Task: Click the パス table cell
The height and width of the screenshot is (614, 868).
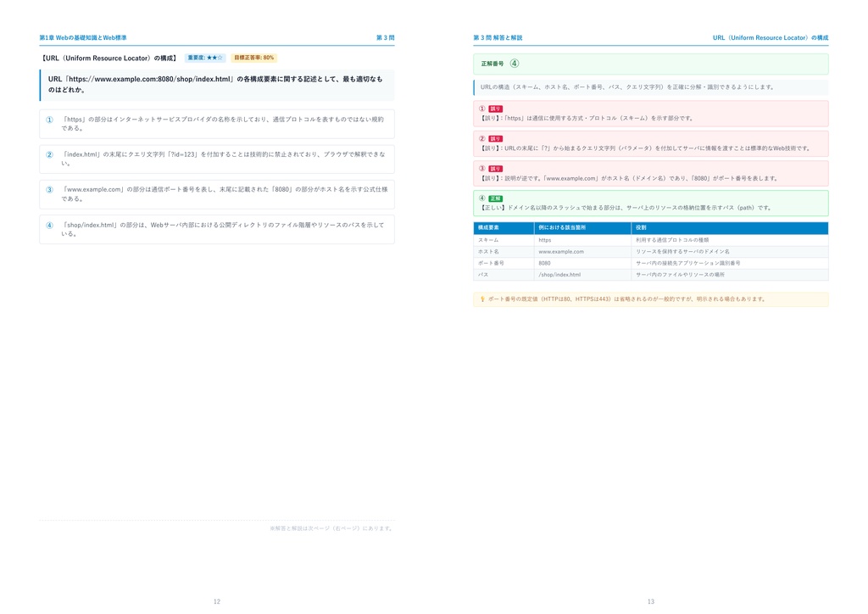Action: pyautogui.click(x=504, y=275)
